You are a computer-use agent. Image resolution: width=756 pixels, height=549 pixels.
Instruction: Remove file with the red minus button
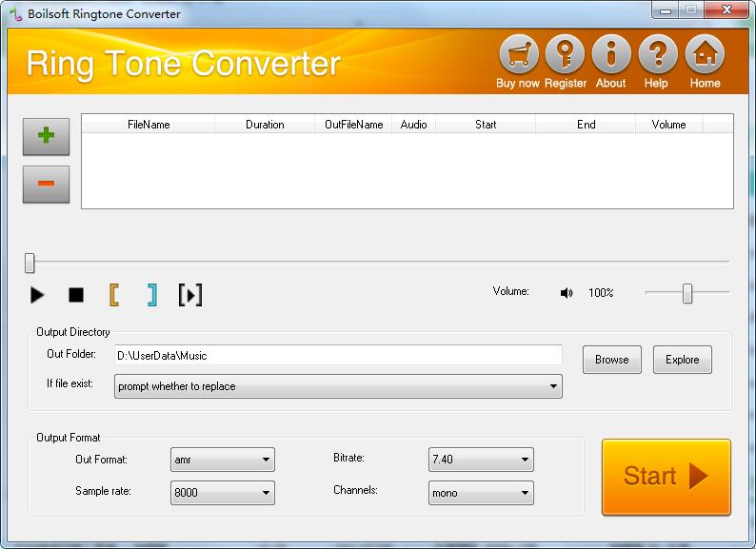pyautogui.click(x=46, y=184)
